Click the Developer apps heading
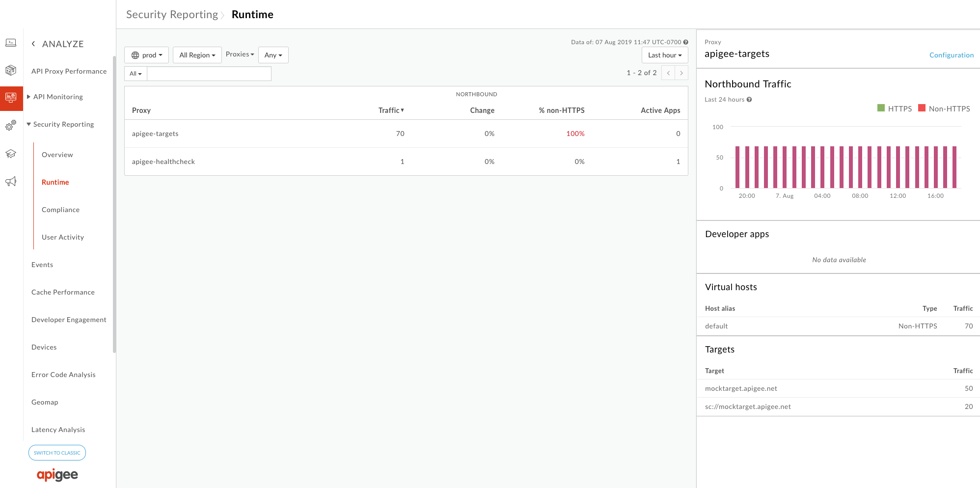This screenshot has height=488, width=980. point(737,234)
